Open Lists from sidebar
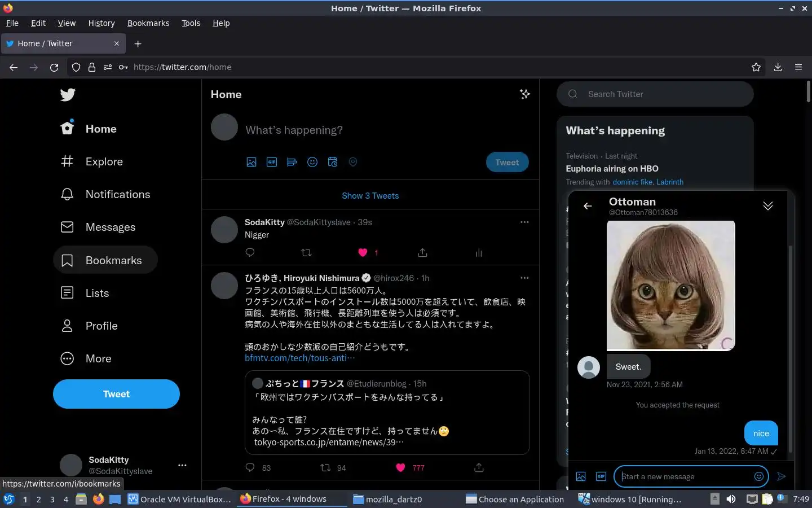Viewport: 812px width, 508px height. [85, 293]
